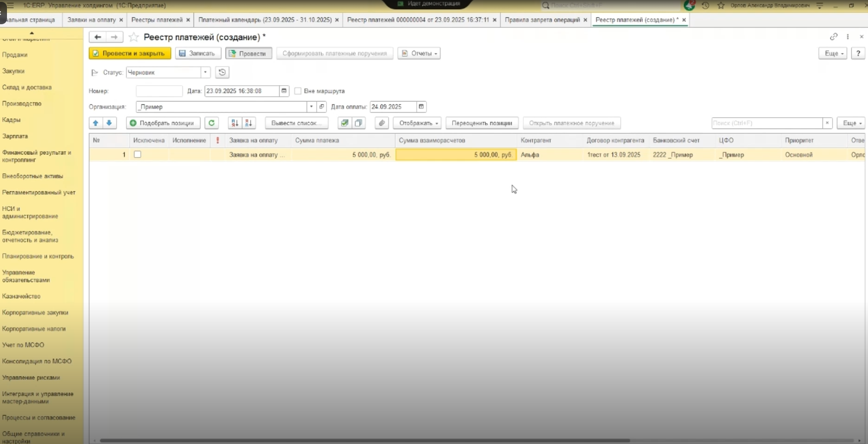Image resolution: width=868 pixels, height=444 pixels.
Task: Open the help question mark button
Action: [x=858, y=54]
